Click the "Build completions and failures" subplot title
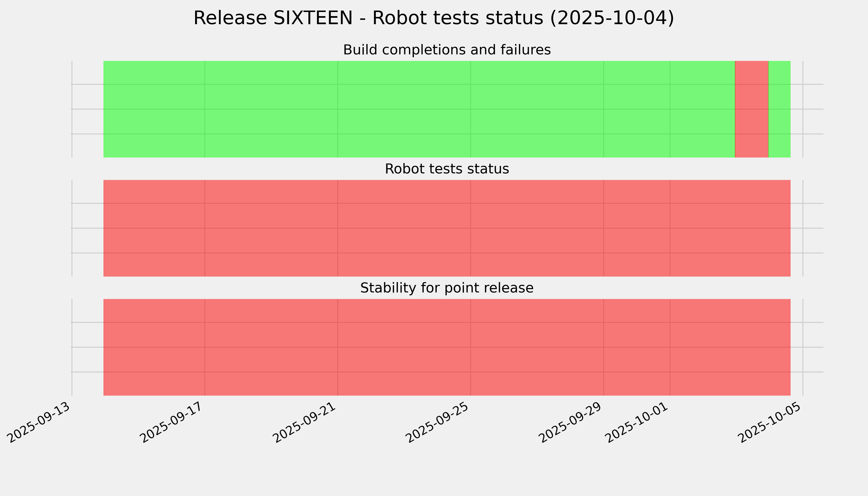868x496 pixels. click(447, 50)
